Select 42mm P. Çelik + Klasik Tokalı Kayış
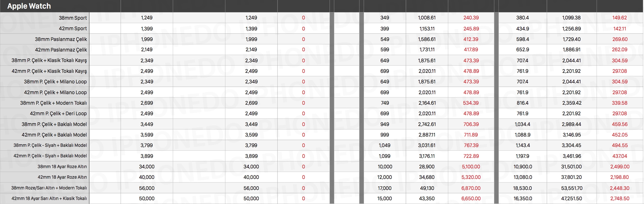Viewport: 644px width, 204px height. click(x=49, y=71)
